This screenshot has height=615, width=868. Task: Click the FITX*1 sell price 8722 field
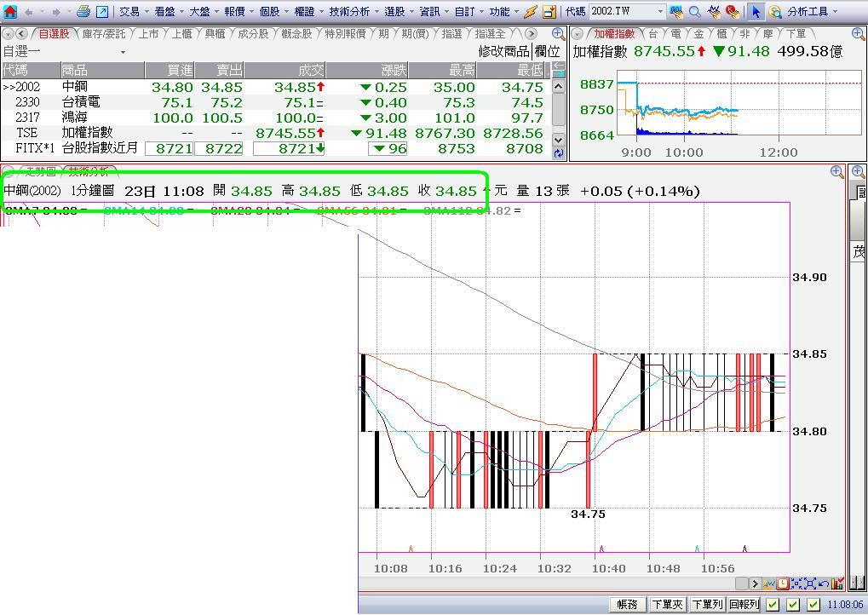(x=219, y=148)
